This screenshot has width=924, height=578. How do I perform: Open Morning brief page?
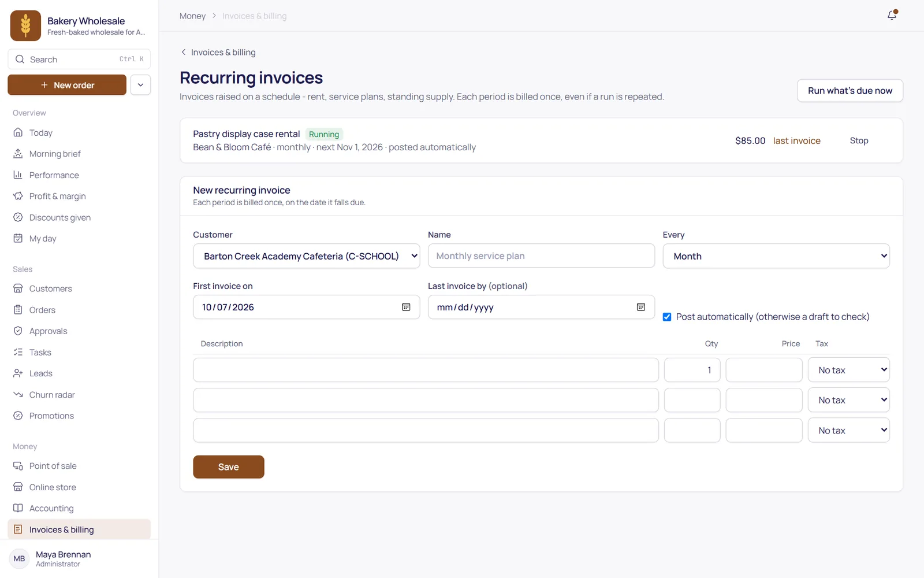(x=79, y=154)
